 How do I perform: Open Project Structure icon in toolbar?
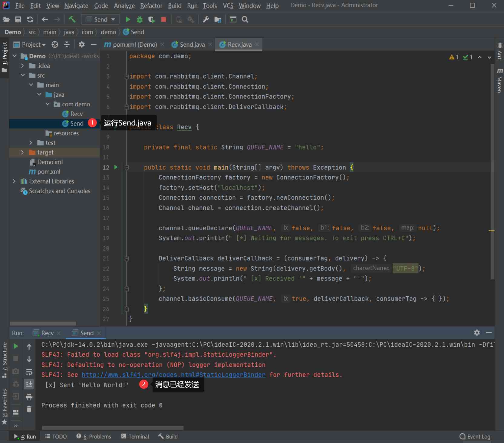(218, 20)
